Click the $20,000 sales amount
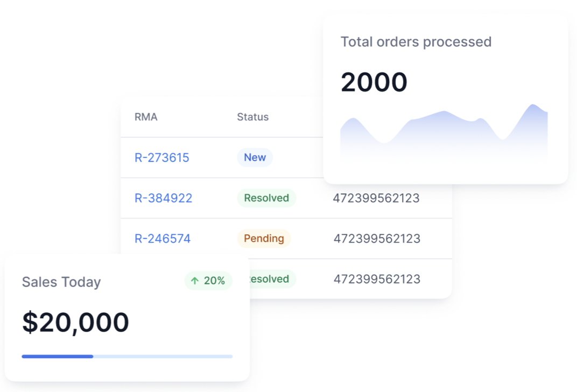The height and width of the screenshot is (392, 577). (75, 323)
